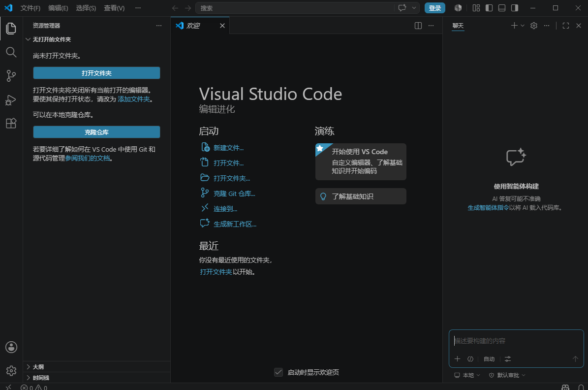Open the Search view in activity bar
Viewport: 588px width, 390px height.
coord(11,52)
